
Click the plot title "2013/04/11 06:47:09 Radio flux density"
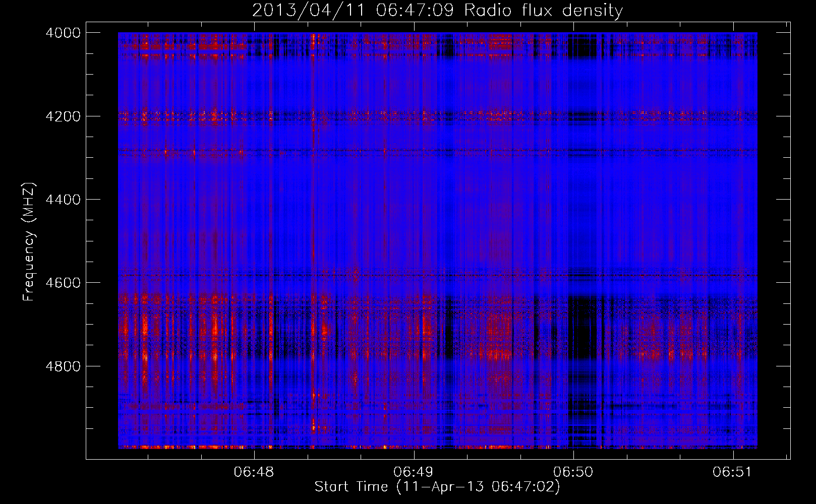(437, 11)
